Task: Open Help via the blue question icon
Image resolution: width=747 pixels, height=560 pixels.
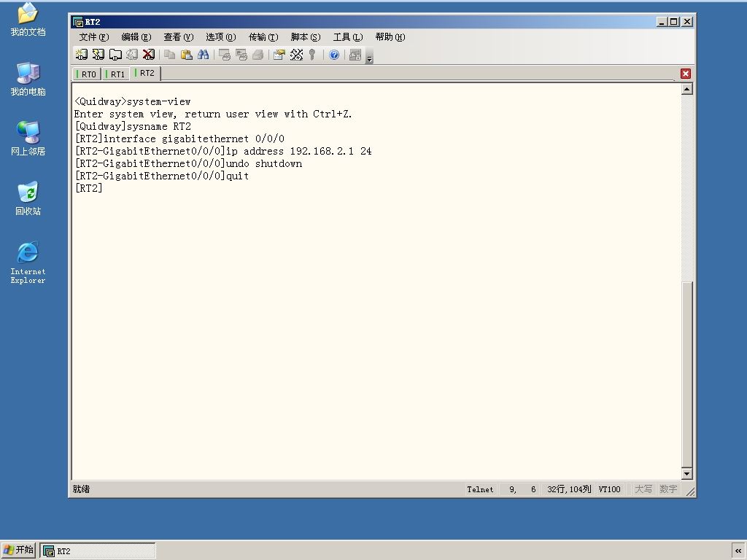Action: (334, 55)
